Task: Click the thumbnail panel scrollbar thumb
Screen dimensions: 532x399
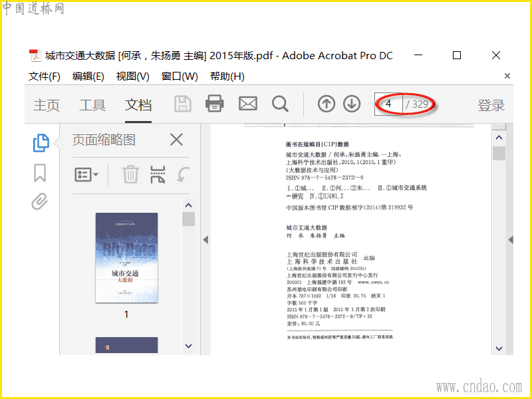Action: pos(188,219)
